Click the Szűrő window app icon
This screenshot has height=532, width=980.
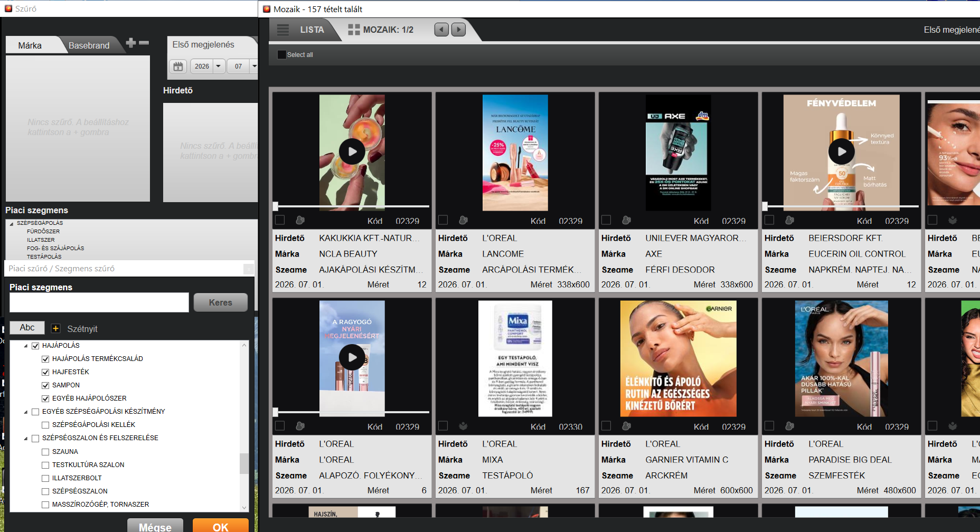click(x=8, y=8)
